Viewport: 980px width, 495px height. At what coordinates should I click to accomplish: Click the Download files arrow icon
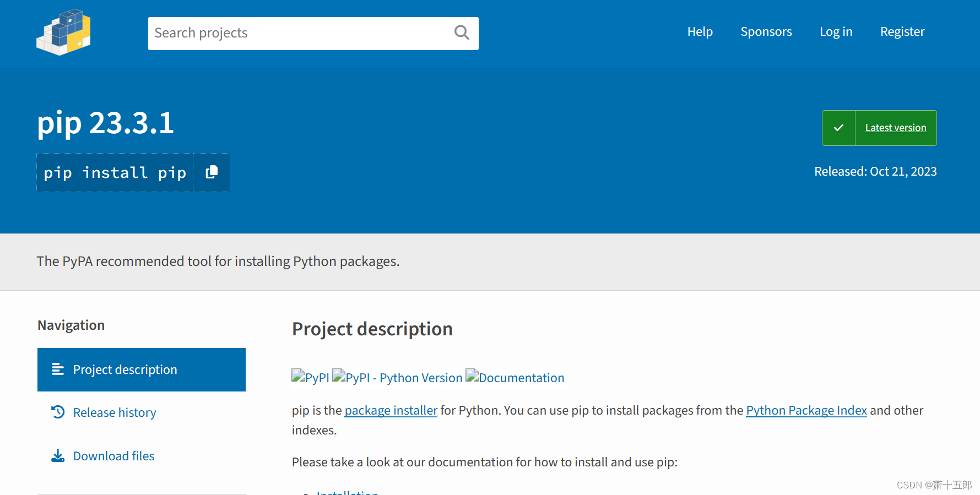click(x=58, y=455)
